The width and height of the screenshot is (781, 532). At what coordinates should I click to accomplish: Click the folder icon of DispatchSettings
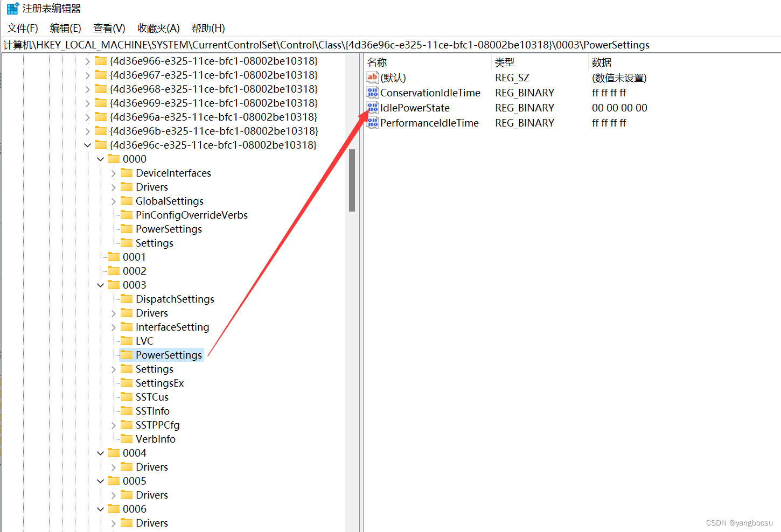point(127,299)
